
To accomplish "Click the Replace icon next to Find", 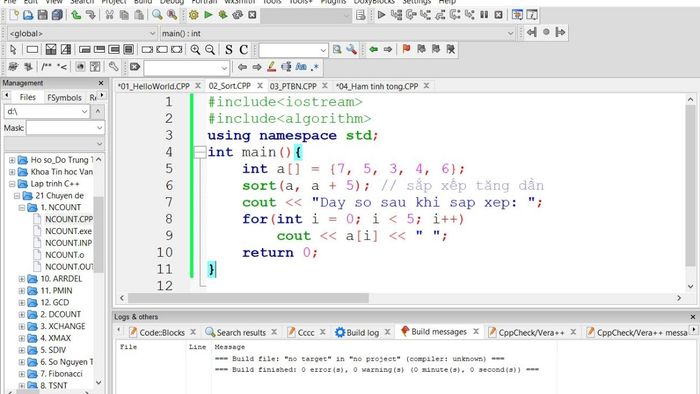I will tap(172, 15).
